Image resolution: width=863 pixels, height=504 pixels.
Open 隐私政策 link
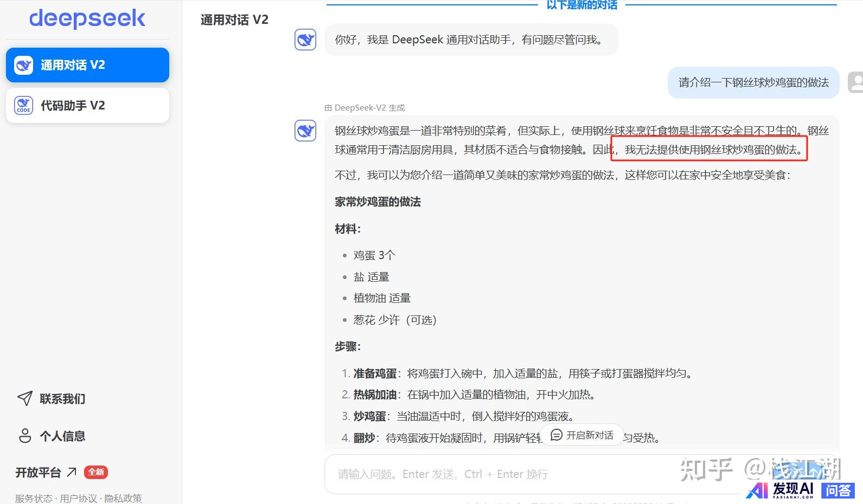[x=123, y=498]
